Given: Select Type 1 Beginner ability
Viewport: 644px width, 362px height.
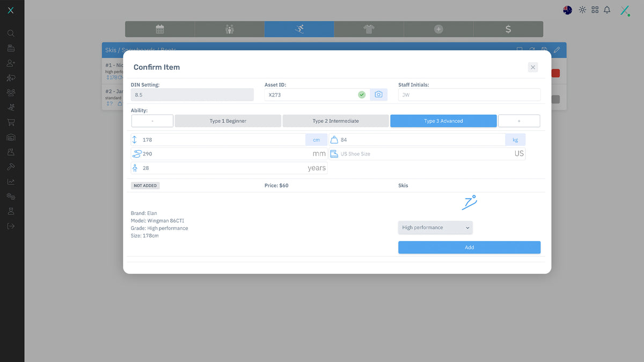Looking at the screenshot, I should pyautogui.click(x=228, y=121).
